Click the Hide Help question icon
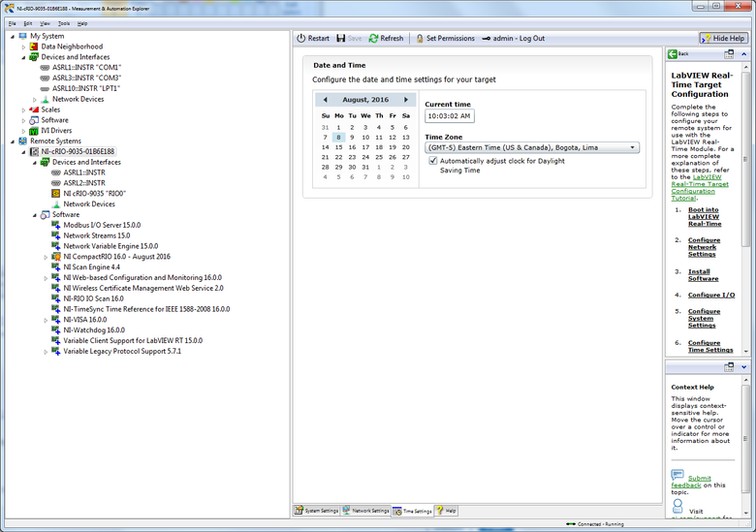The width and height of the screenshot is (756, 532). tap(707, 38)
